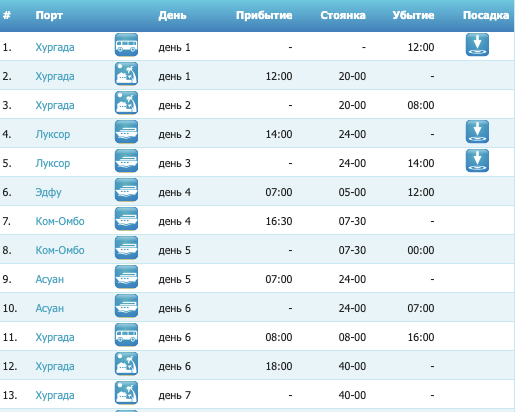Click the ship icon in row 9 Асуан
530x412 pixels.
(126, 277)
